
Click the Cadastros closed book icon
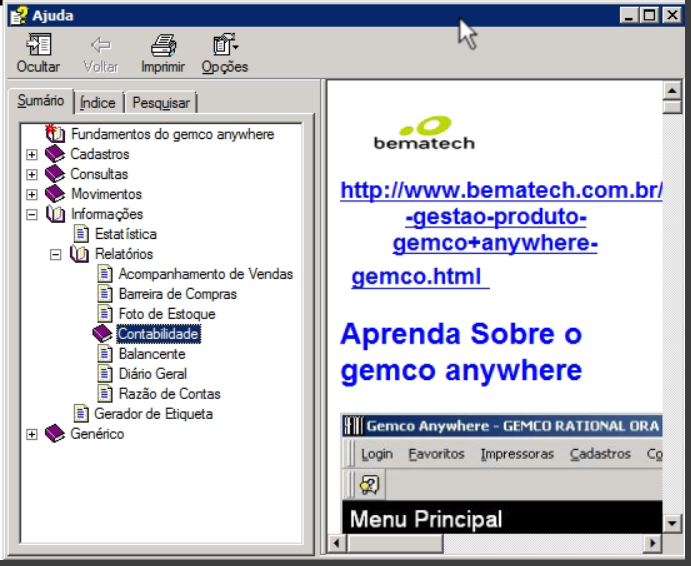[x=55, y=154]
